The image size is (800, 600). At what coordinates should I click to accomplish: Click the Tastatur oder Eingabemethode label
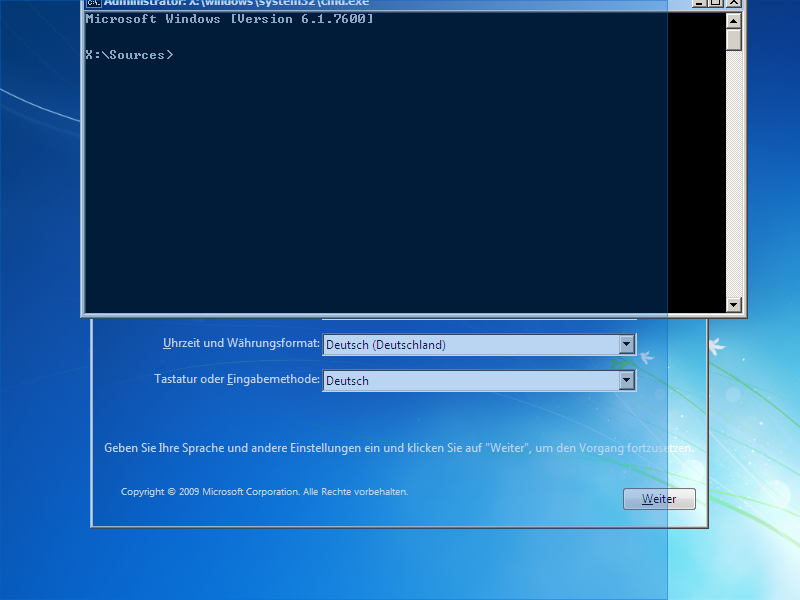pos(237,379)
